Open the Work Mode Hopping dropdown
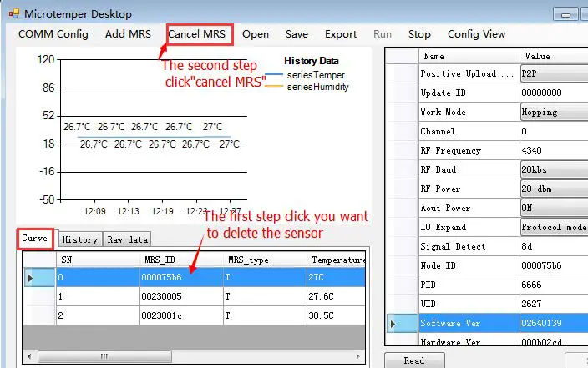Viewport: 588px width, 368px height. [554, 112]
